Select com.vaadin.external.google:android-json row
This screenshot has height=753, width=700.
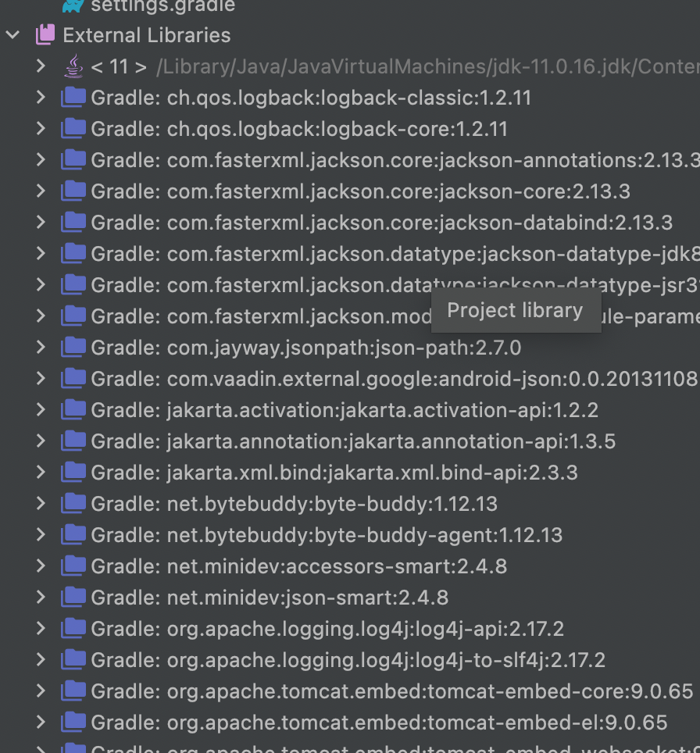[x=394, y=379]
